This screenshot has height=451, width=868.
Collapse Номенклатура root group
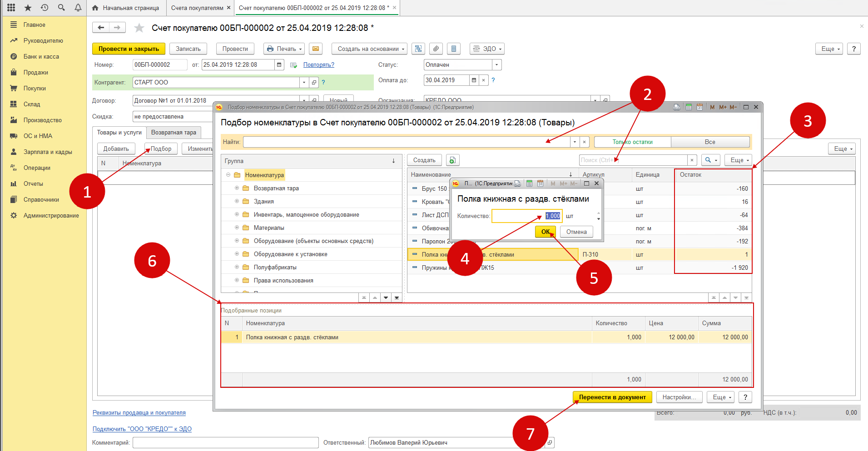pos(228,175)
